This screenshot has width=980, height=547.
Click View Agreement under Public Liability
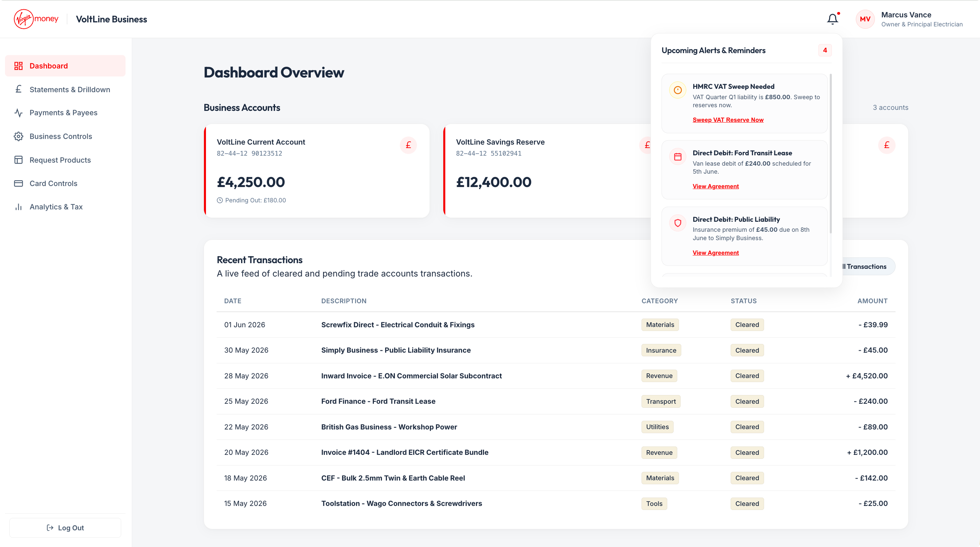point(716,253)
